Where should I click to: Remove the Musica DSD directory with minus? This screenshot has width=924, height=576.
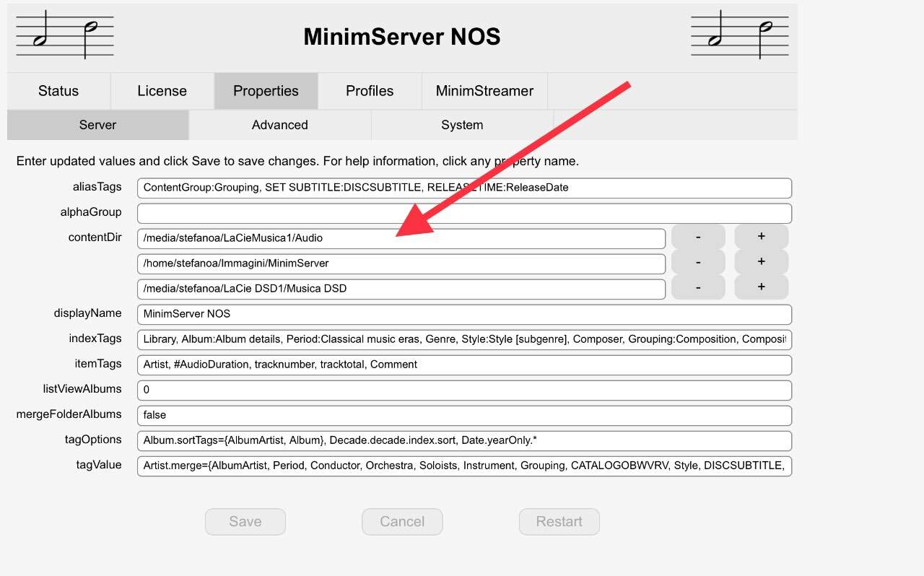[x=698, y=287]
